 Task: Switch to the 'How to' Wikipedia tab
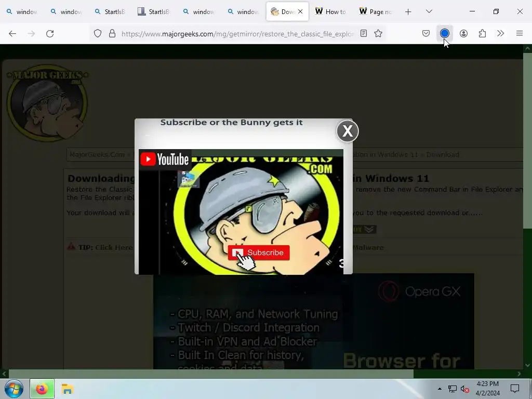pyautogui.click(x=331, y=11)
